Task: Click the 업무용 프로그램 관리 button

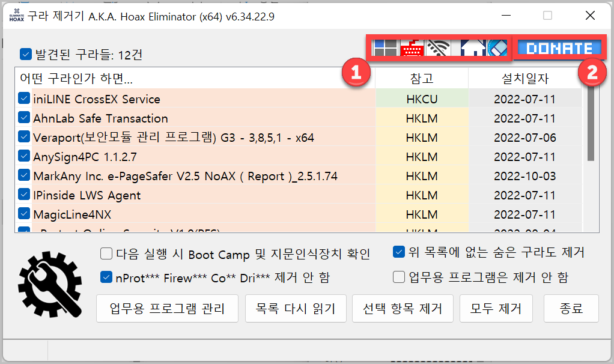Action: 167,308
